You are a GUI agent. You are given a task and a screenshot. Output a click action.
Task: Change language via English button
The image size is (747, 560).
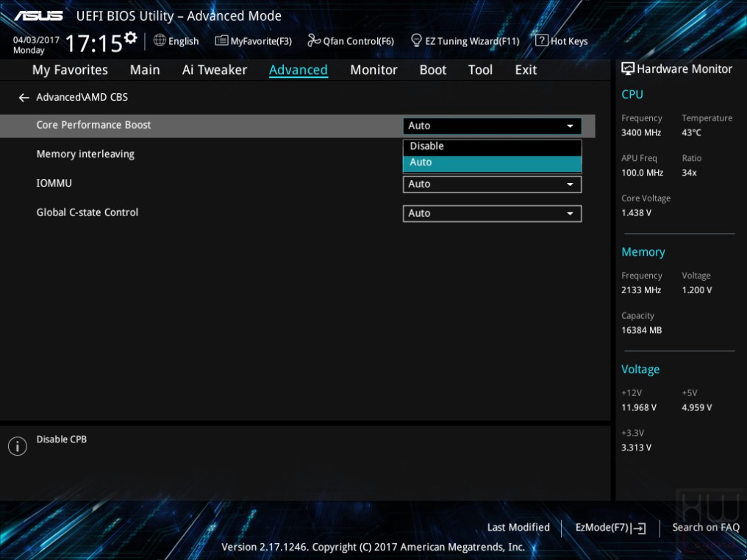pos(183,41)
